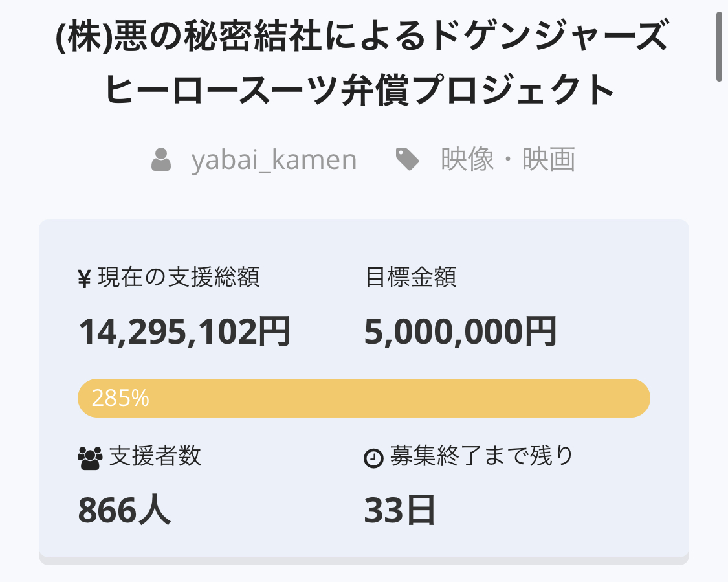Click the clock icon beside 募集終了まで残り

[373, 458]
